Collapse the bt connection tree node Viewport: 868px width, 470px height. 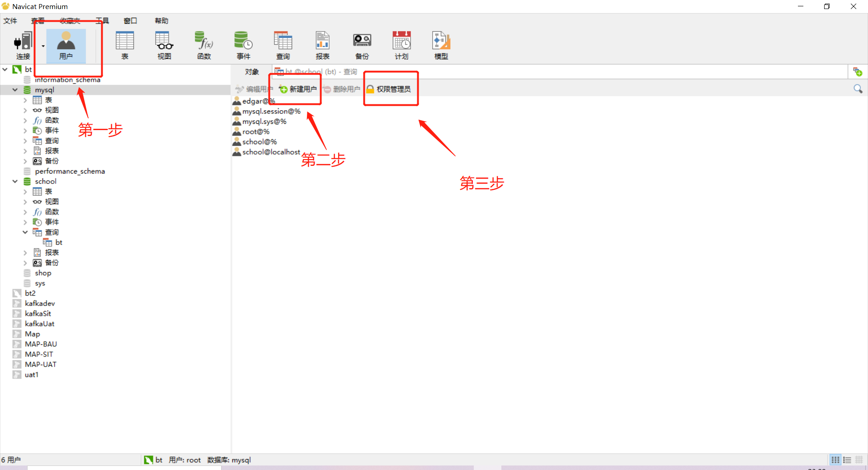coord(5,70)
